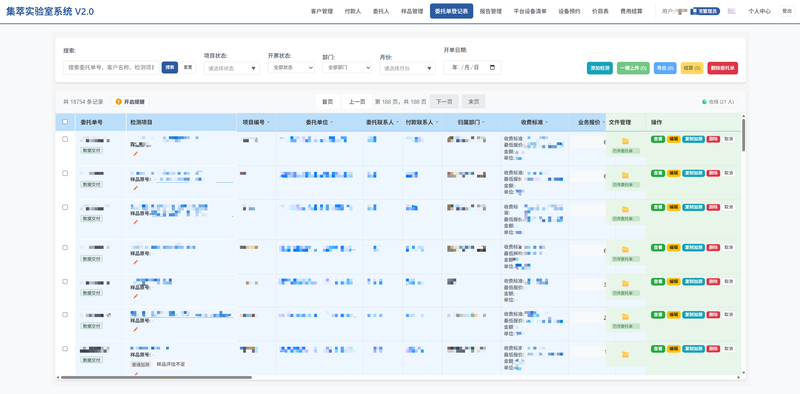Go to the 报告管理 menu
This screenshot has width=800, height=394.
point(491,11)
